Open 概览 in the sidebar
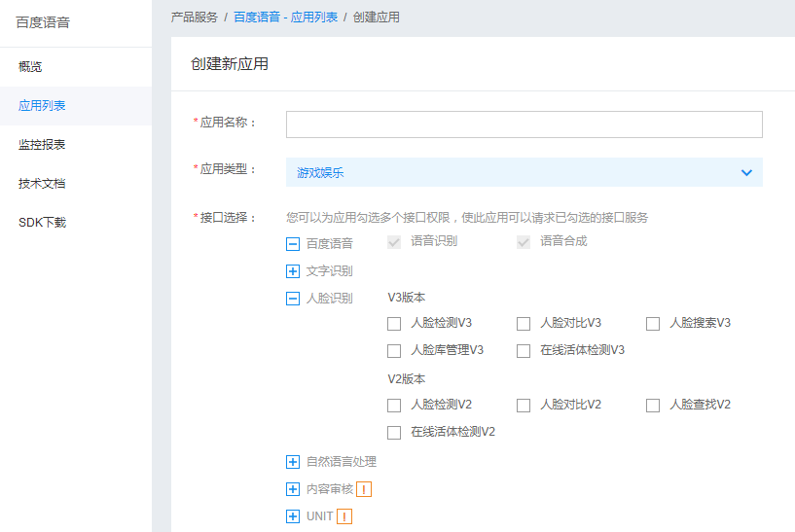Viewport: 795px width, 532px height. click(76, 67)
